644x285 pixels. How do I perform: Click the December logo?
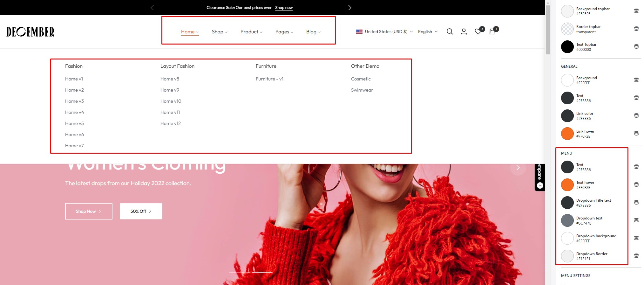point(30,32)
